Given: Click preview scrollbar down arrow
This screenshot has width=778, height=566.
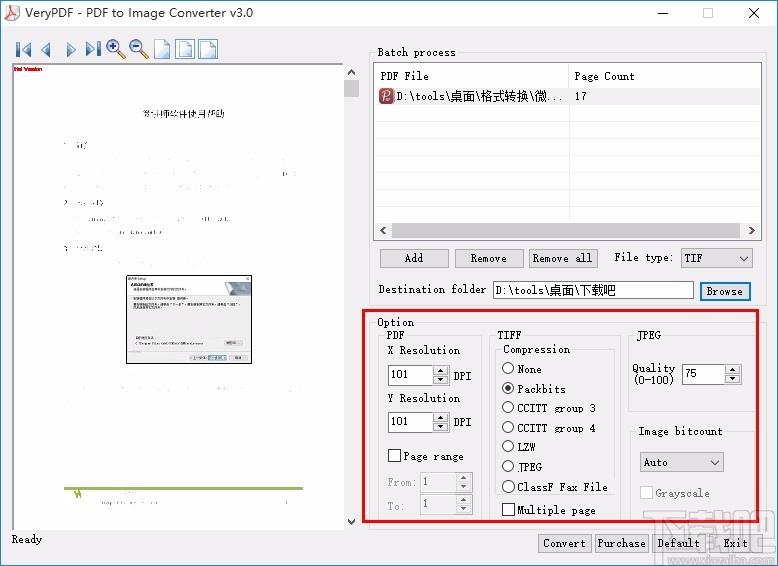Looking at the screenshot, I should point(351,522).
